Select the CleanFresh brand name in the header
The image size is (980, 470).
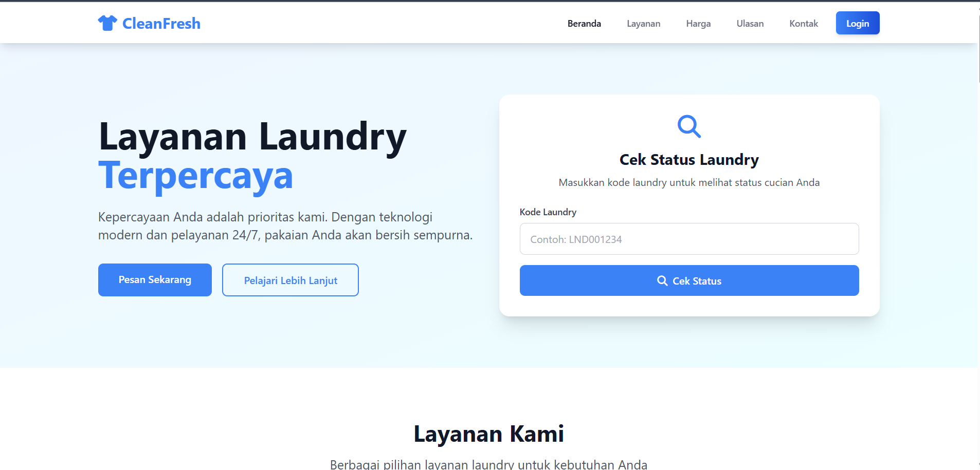pos(161,23)
